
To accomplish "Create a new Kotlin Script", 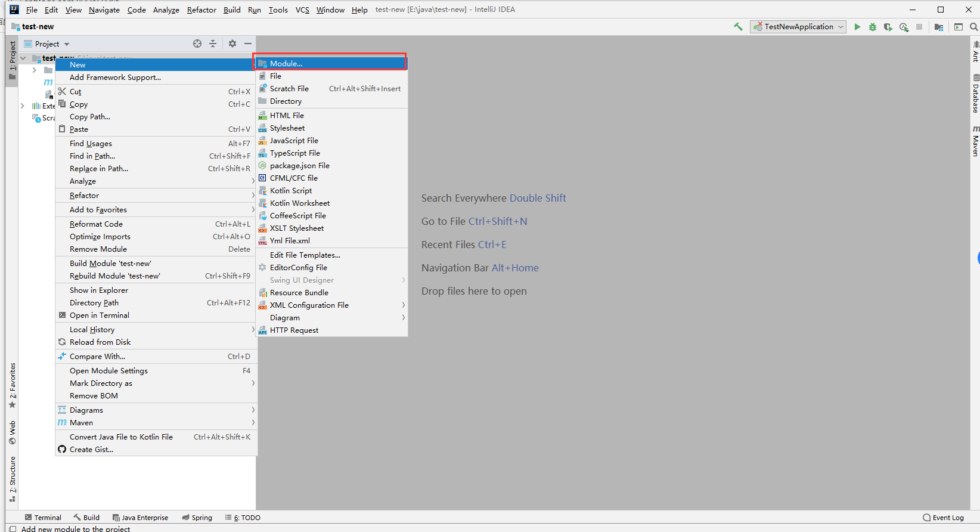I will point(331,191).
